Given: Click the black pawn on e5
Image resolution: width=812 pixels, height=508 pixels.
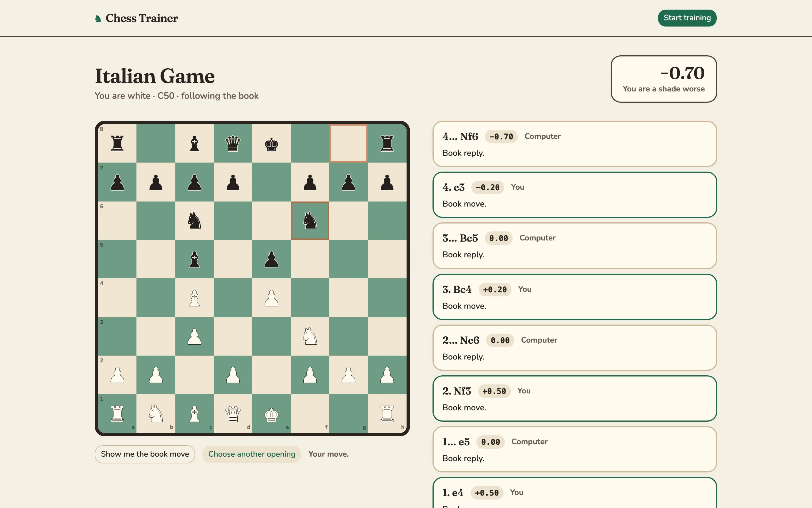Looking at the screenshot, I should (271, 259).
